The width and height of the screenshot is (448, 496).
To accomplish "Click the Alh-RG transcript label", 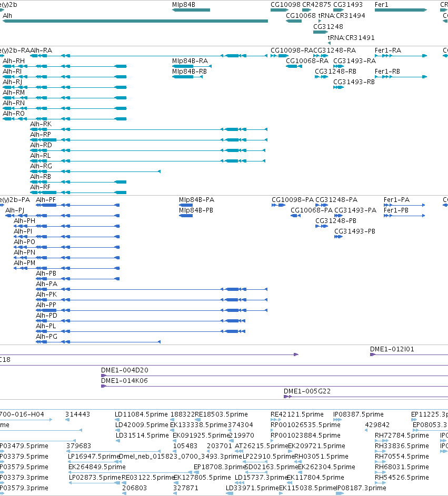I will coord(41,166).
